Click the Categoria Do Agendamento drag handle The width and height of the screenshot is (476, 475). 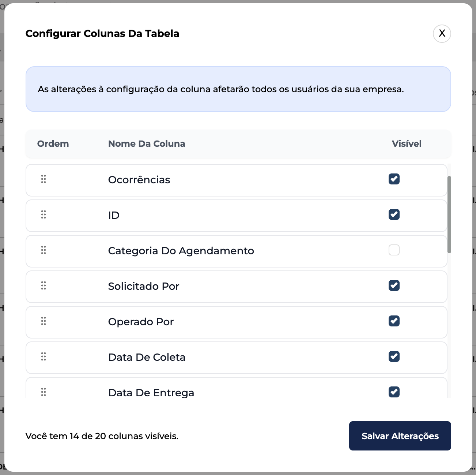tap(44, 250)
